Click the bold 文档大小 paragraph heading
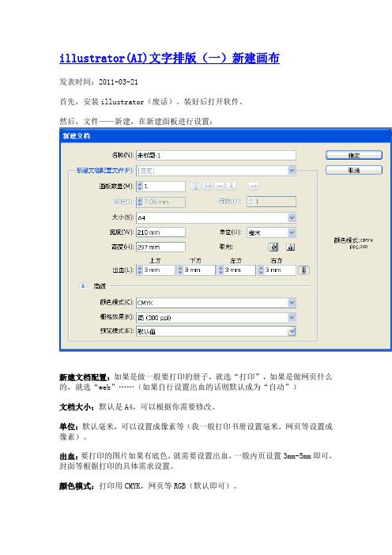This screenshot has height=555, width=392. (77, 407)
